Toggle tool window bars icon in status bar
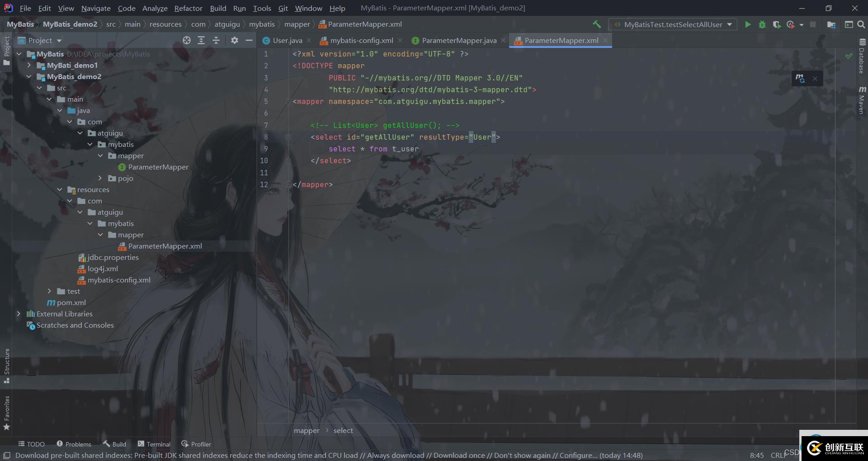Viewport: 868px width, 461px height. click(x=7, y=455)
